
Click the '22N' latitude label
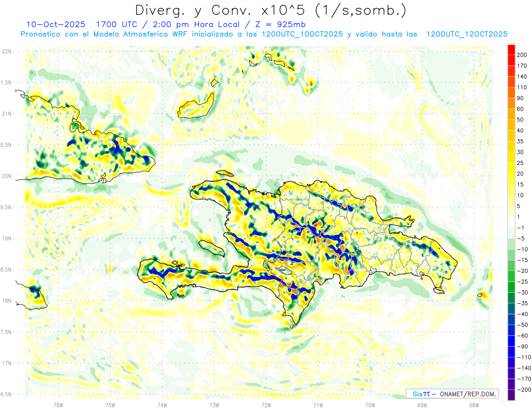click(x=7, y=51)
